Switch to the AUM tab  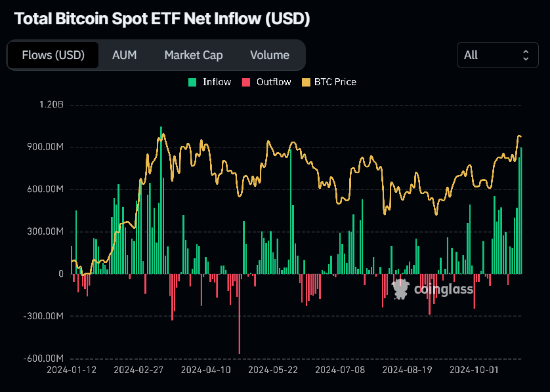[x=124, y=55]
